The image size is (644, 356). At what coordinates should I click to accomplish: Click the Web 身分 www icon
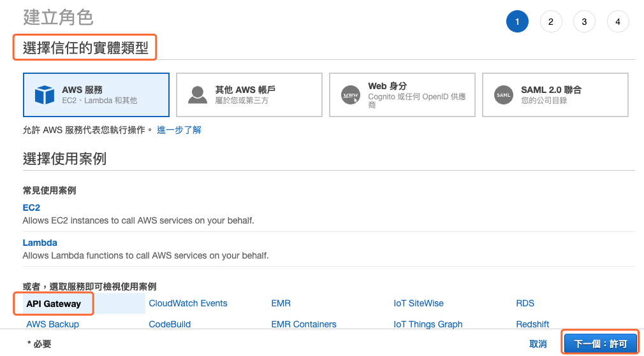(x=351, y=95)
